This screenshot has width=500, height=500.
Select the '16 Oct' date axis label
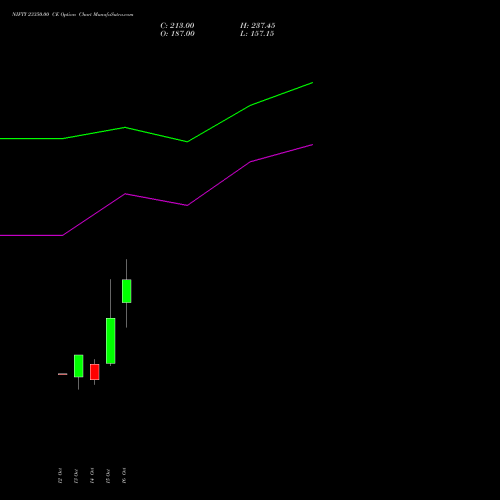[124, 476]
